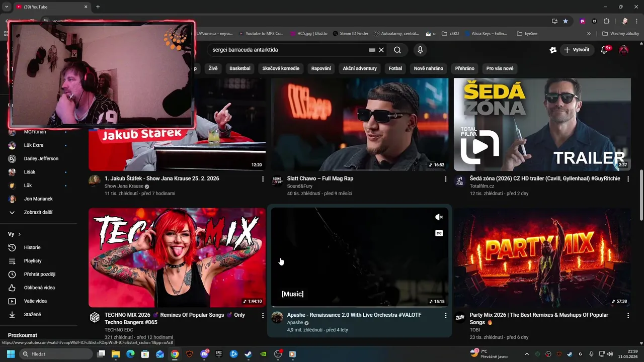Open File Explorer from taskbar
Screen dimensions: 644x362
[116, 354]
